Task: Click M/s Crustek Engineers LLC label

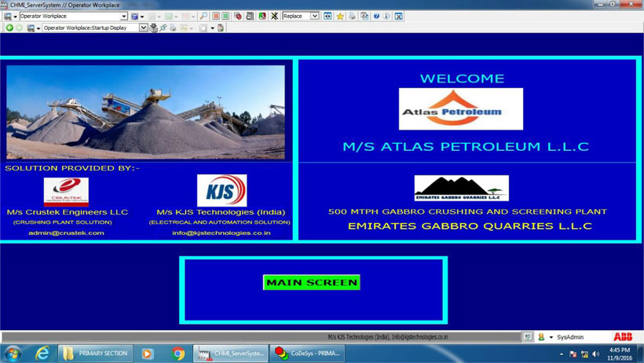Action: point(68,212)
